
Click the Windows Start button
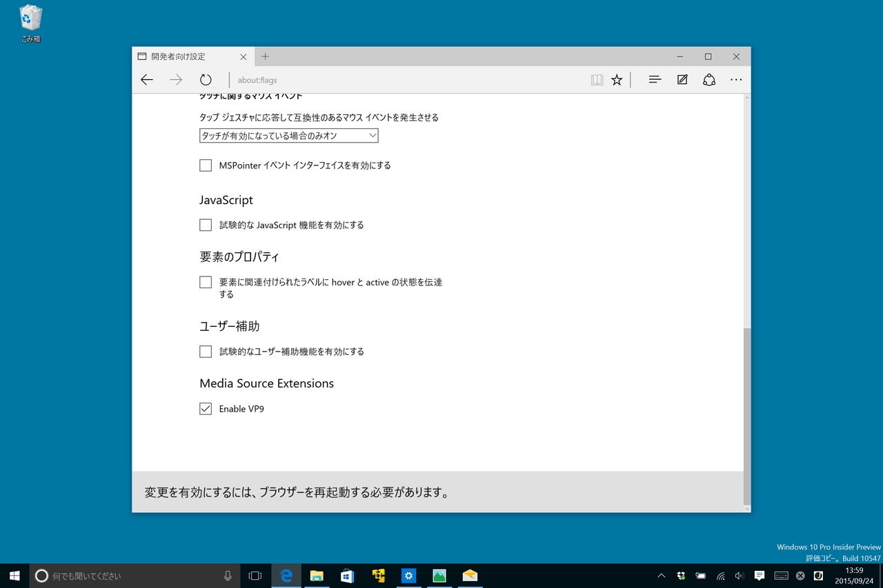pyautogui.click(x=14, y=575)
